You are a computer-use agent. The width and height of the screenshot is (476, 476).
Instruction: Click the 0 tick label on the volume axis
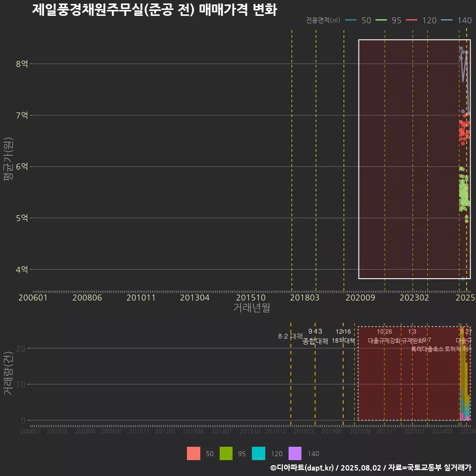tap(23, 420)
